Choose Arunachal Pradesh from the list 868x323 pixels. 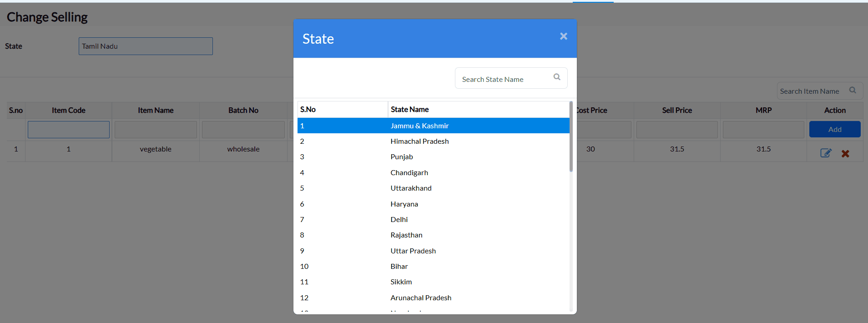(421, 298)
